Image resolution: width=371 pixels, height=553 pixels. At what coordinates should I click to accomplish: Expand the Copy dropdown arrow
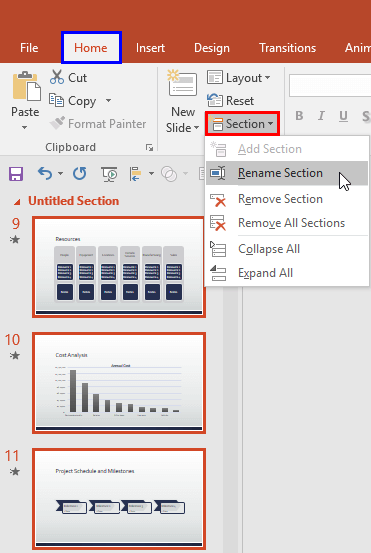pyautogui.click(x=108, y=101)
